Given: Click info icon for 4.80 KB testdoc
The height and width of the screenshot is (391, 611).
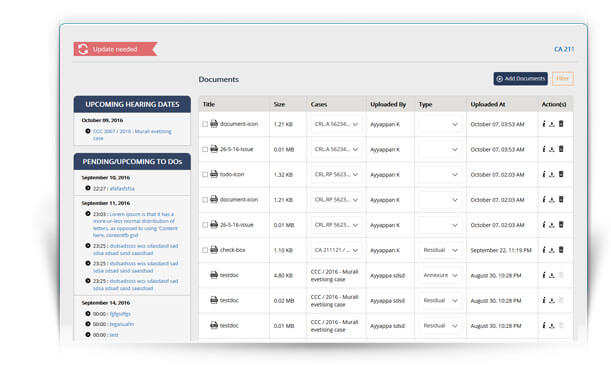Looking at the screenshot, I should click(x=544, y=275).
